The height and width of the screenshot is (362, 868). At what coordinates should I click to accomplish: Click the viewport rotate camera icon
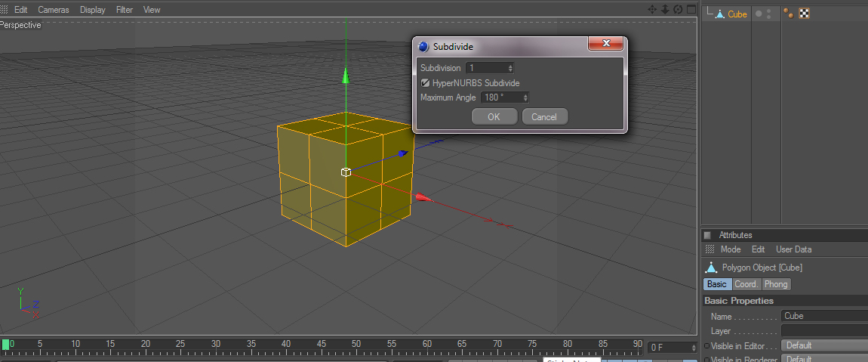click(x=678, y=9)
